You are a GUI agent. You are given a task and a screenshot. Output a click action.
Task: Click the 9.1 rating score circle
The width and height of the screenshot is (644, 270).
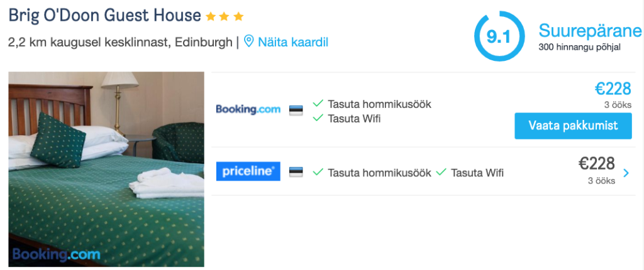tap(499, 36)
